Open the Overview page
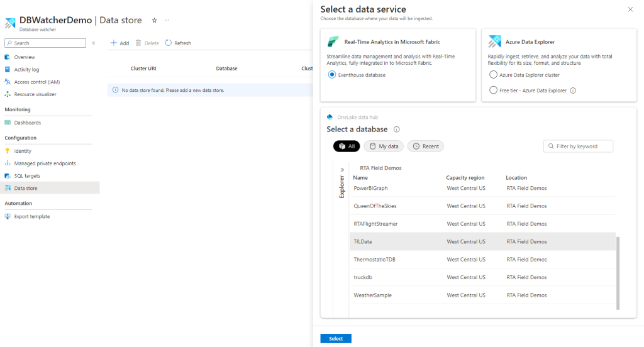This screenshot has height=347, width=644. tap(25, 57)
